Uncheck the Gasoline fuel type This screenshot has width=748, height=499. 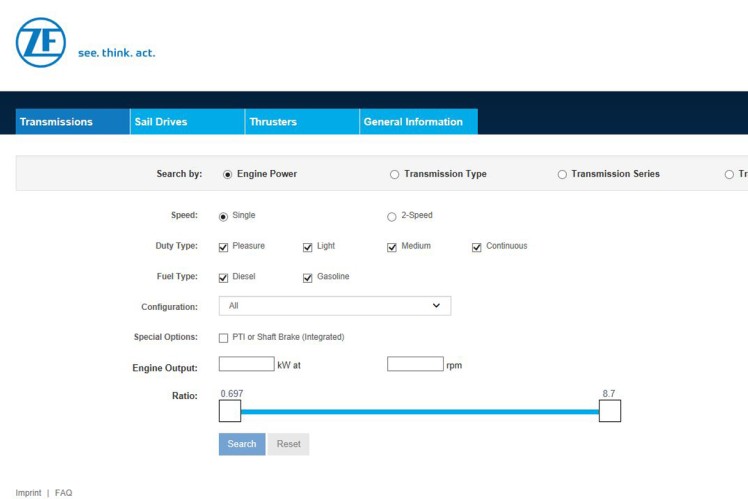308,278
